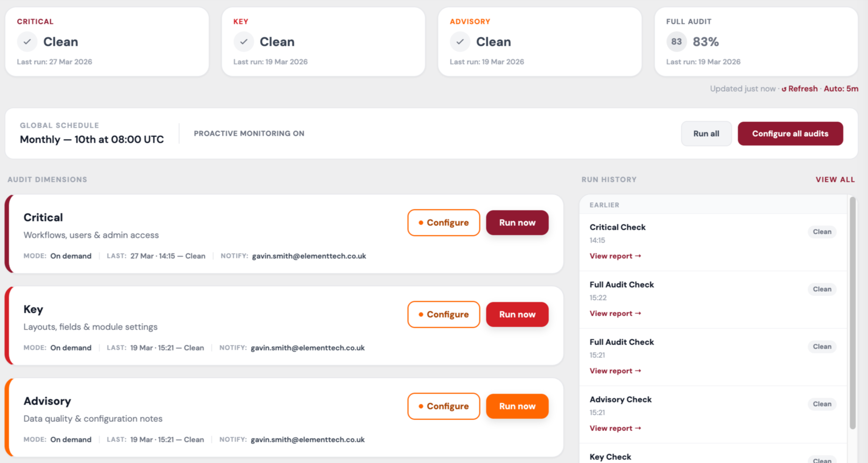Viewport: 868px width, 463px height.
Task: Click the refresh icon next to Refresh
Action: (x=784, y=89)
